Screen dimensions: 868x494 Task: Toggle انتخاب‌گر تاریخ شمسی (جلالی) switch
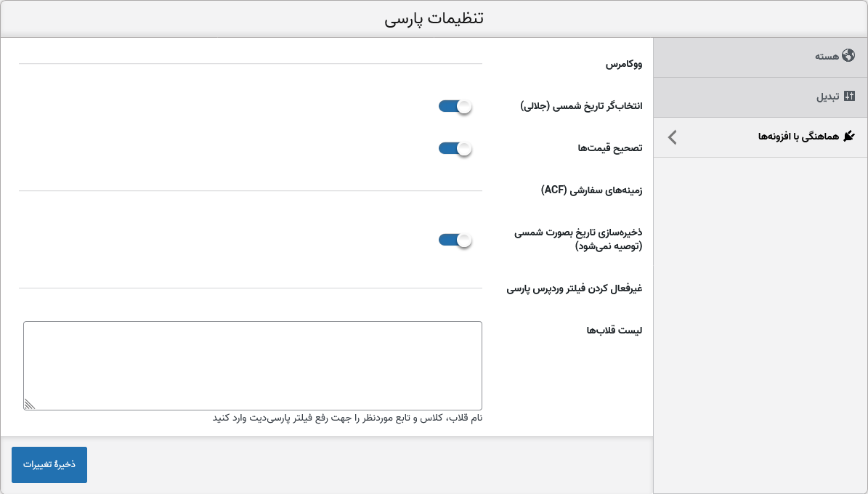(x=455, y=106)
